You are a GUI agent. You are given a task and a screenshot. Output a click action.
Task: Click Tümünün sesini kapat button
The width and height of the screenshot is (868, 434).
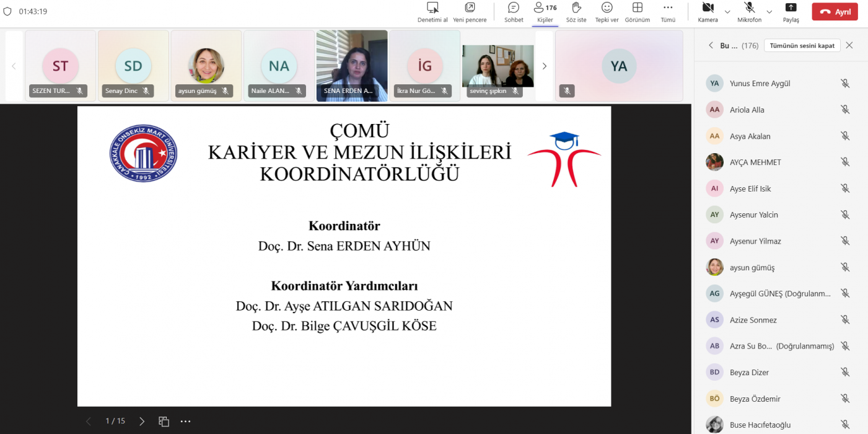tap(802, 45)
